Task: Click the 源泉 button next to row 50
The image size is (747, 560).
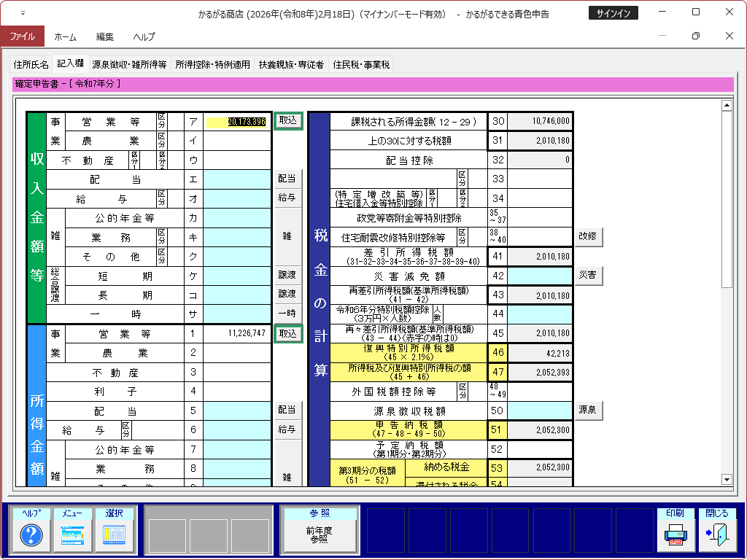Action: [x=587, y=411]
